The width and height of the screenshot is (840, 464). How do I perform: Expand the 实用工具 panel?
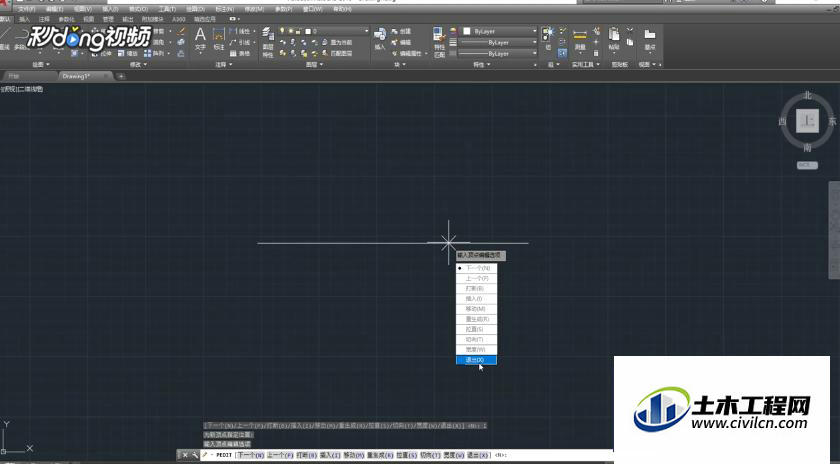tap(586, 65)
